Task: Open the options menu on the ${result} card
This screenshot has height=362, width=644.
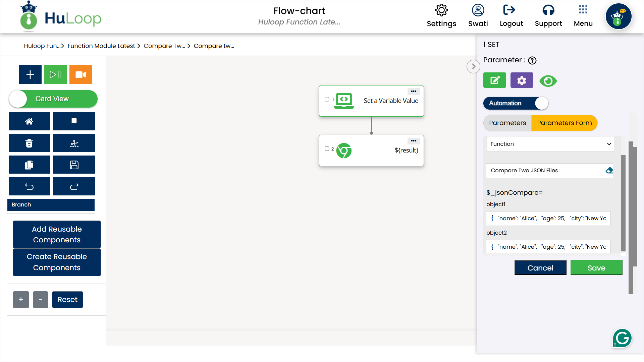Action: tap(414, 141)
